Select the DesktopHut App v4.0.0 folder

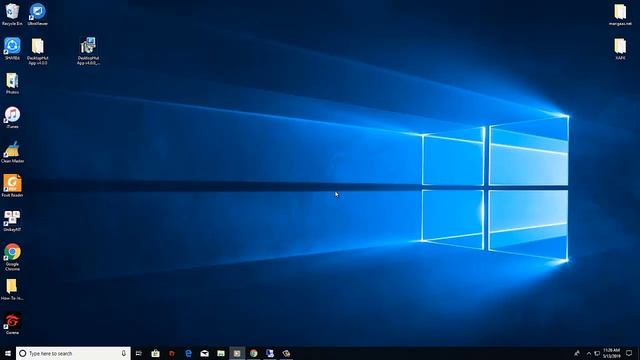pos(38,51)
